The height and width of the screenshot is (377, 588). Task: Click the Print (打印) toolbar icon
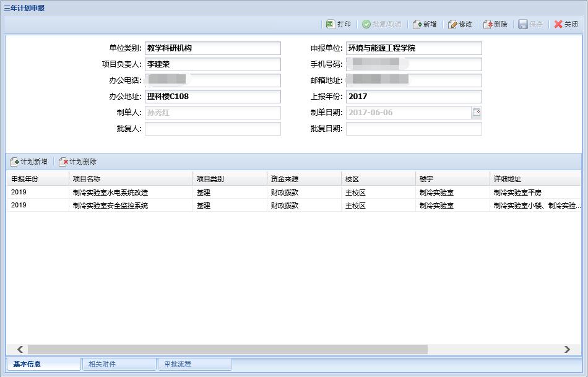(330, 24)
